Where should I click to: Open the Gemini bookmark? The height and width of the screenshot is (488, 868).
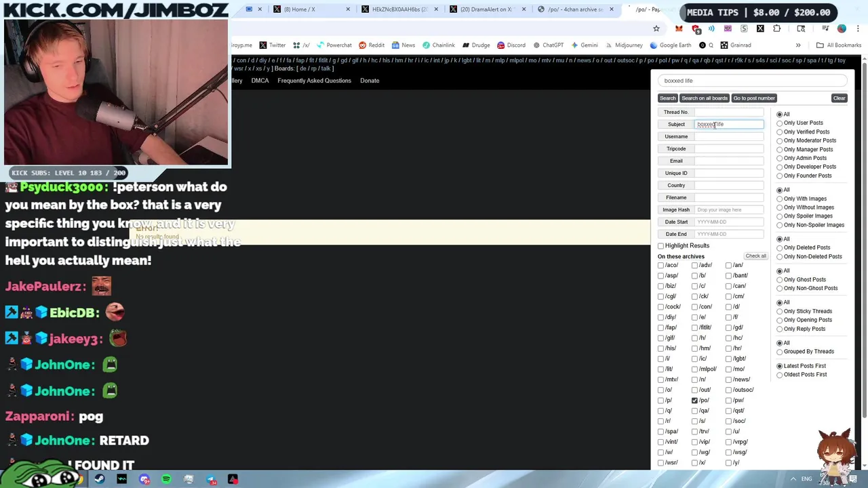point(585,45)
